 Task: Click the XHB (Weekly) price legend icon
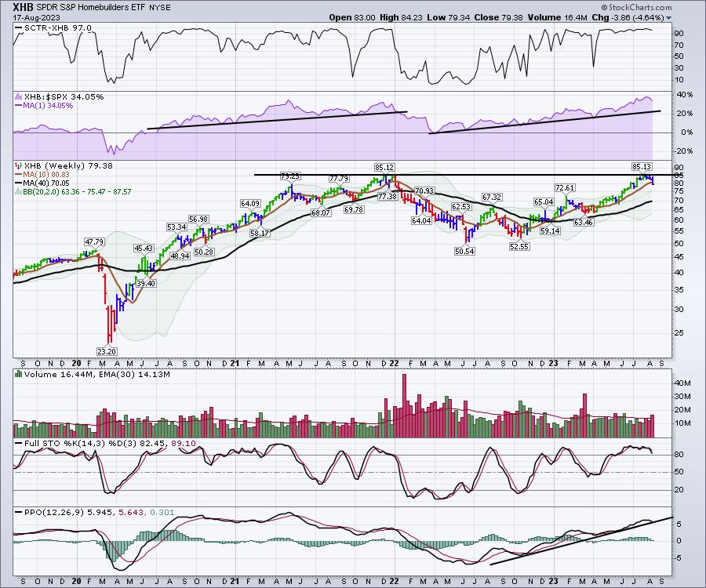17,166
